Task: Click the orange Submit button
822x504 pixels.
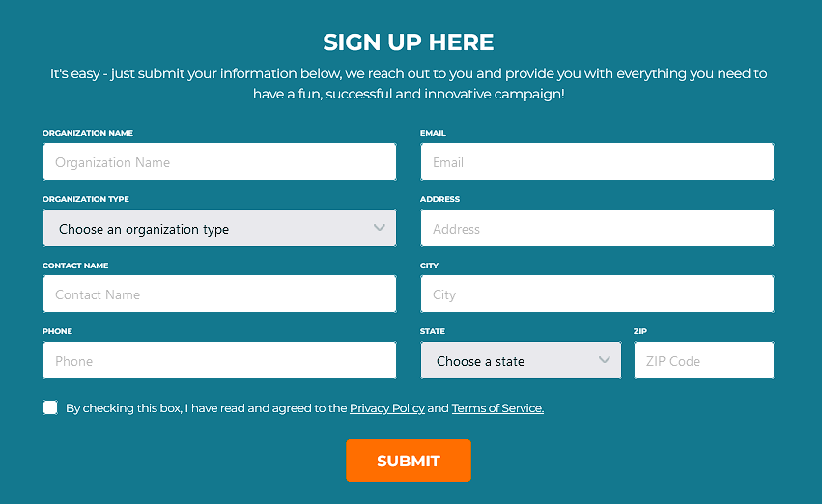Action: (x=409, y=461)
